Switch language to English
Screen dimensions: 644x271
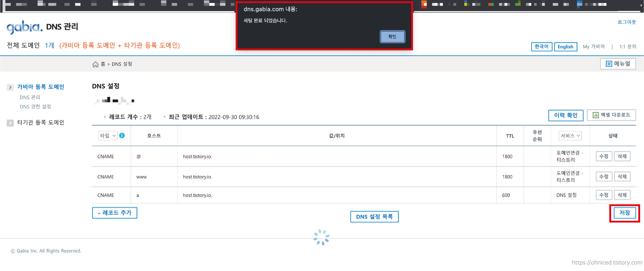(565, 47)
